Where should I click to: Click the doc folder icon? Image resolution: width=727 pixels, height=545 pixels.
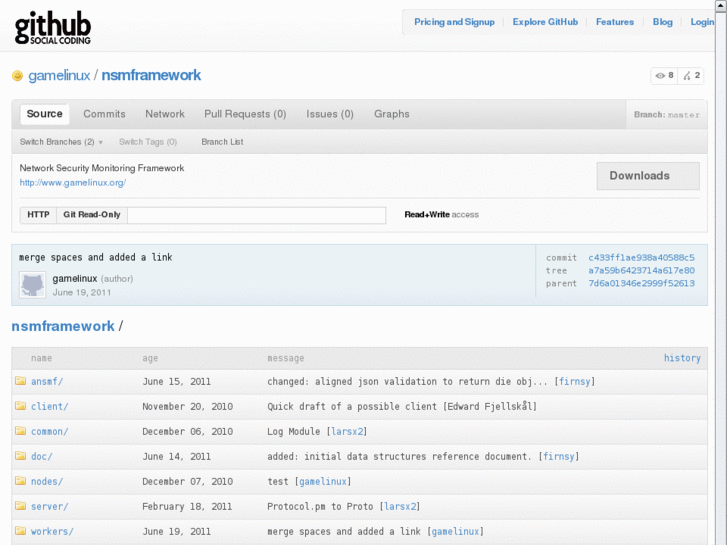20,457
